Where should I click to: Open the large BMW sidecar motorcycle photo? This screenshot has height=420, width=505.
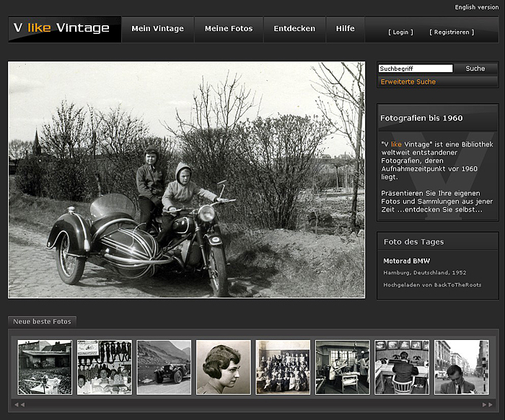tap(186, 180)
